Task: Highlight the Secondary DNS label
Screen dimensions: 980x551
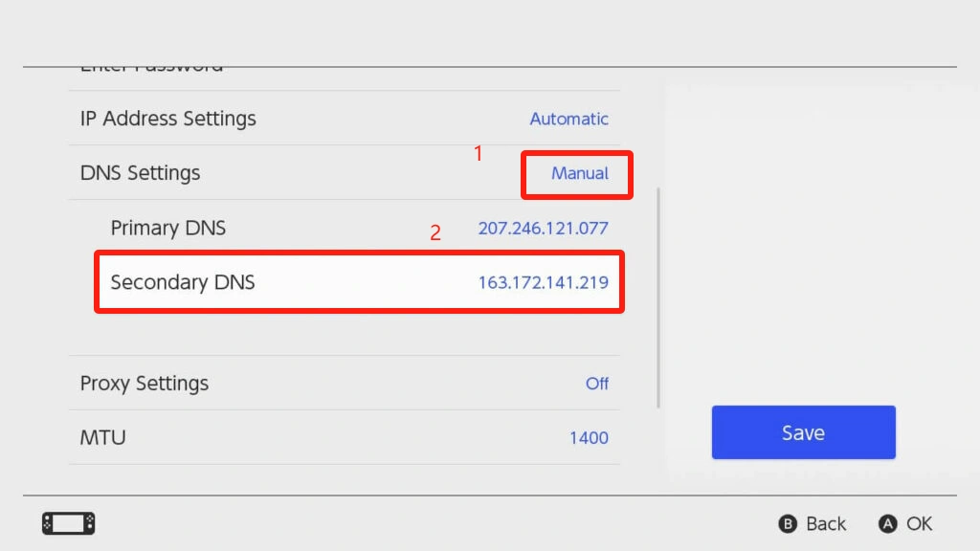Action: coord(183,282)
